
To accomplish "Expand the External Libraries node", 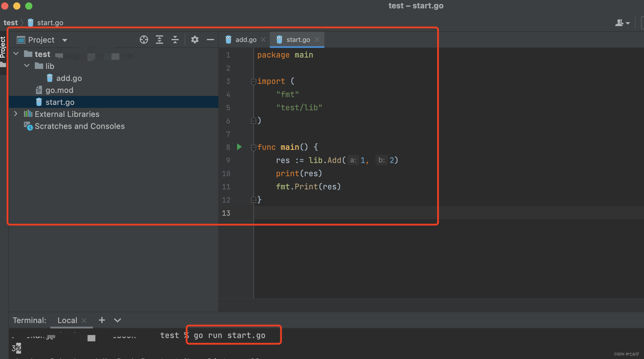I will [x=16, y=114].
